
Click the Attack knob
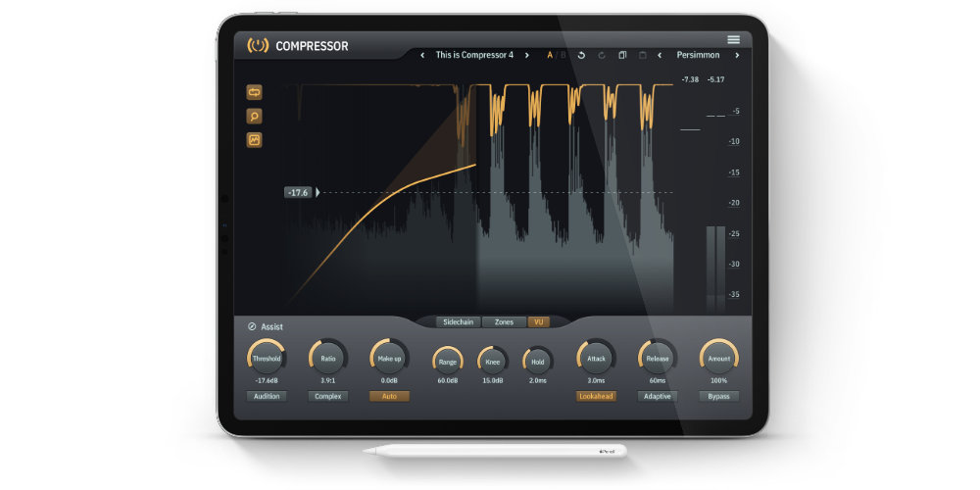pyautogui.click(x=596, y=358)
